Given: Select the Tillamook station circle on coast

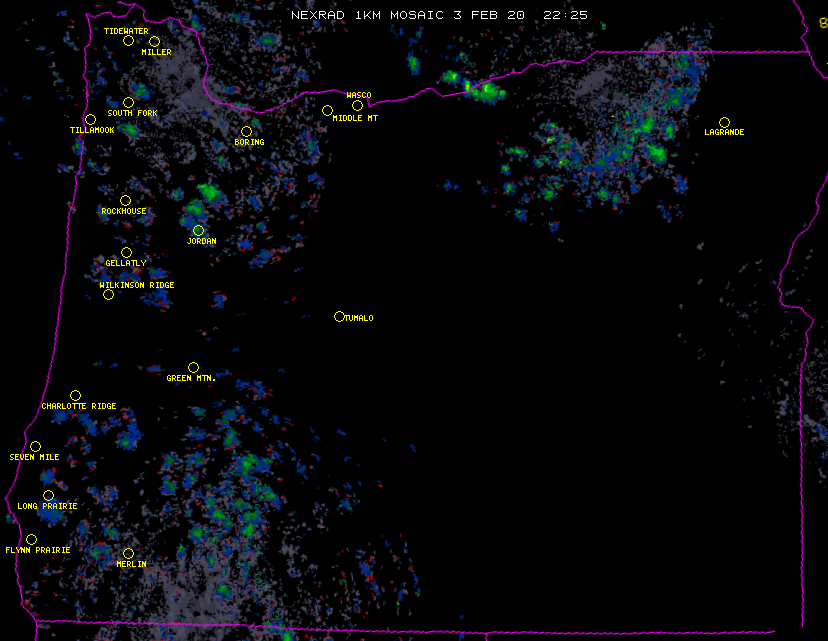Looking at the screenshot, I should (90, 120).
